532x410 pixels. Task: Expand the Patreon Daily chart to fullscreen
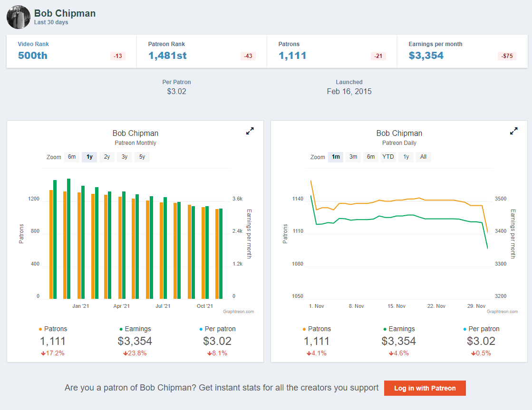tap(513, 131)
